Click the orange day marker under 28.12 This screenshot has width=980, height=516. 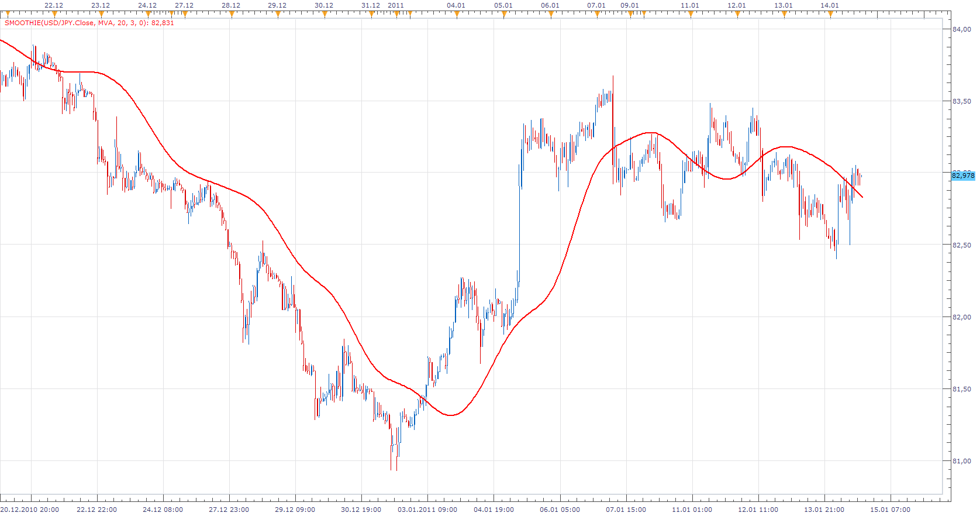[231, 15]
